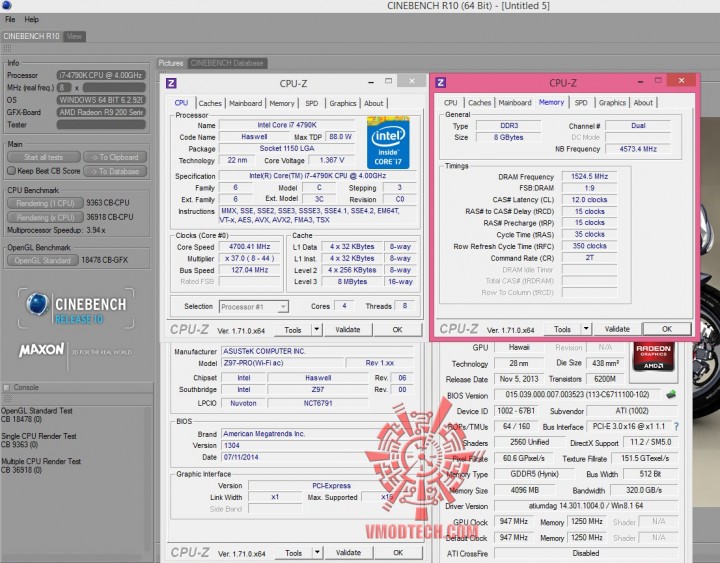Click the NB Frequency 4573.4 MHz value
720x563 pixels.
[x=638, y=149]
